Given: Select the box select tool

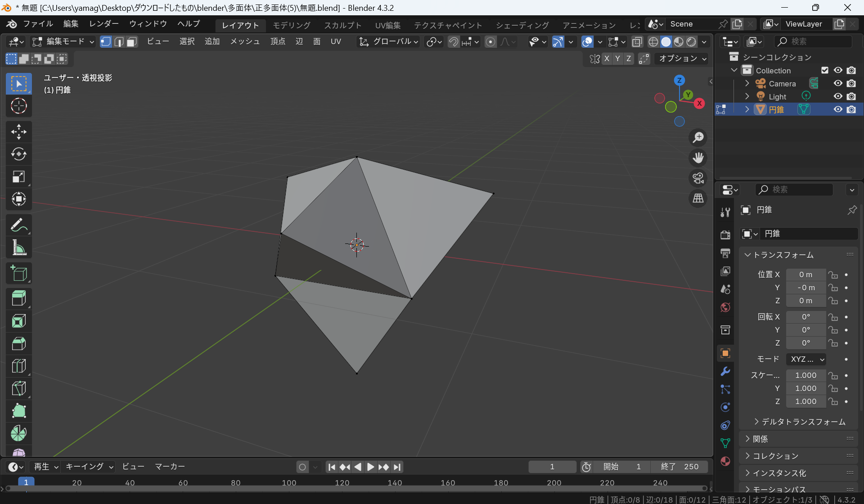Looking at the screenshot, I should coord(18,84).
